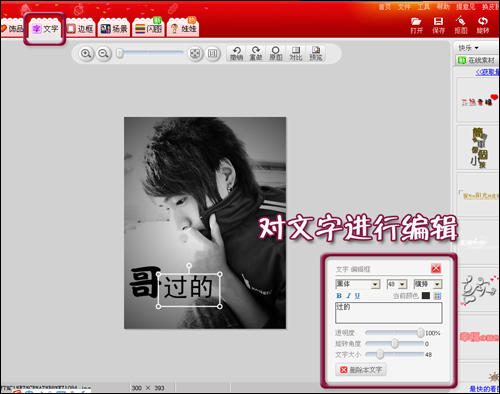The image size is (500, 394).
Task: Toggle bold text formatting
Action: click(339, 296)
